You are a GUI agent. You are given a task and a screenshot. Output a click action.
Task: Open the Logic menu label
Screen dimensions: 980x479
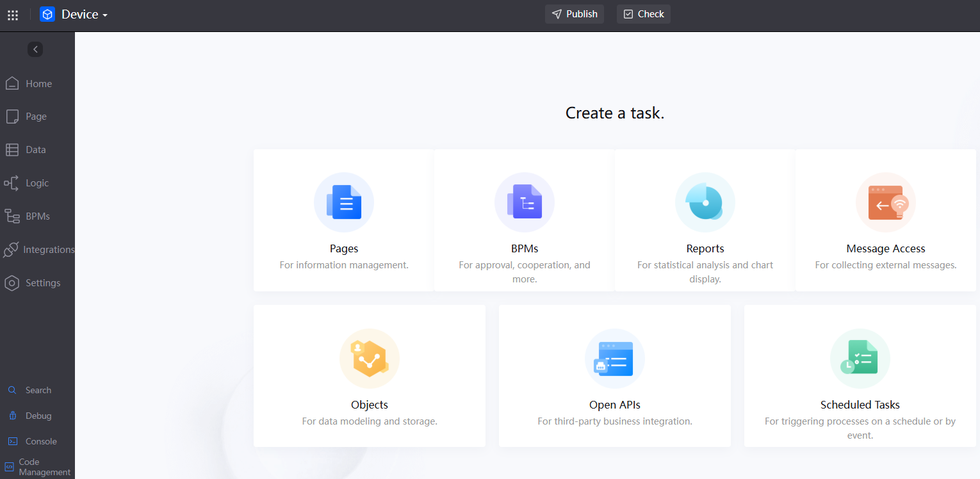[x=37, y=183]
